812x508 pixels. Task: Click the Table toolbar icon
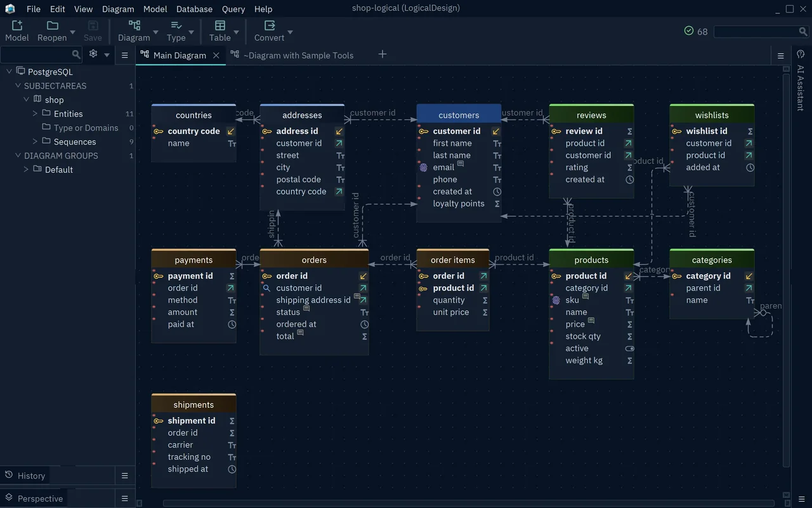click(220, 25)
